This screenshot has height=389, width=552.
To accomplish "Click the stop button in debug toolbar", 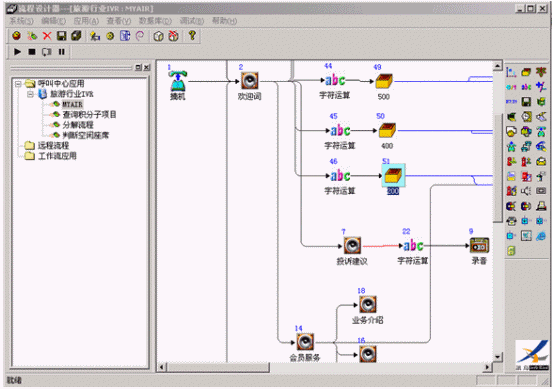I will click(x=32, y=52).
